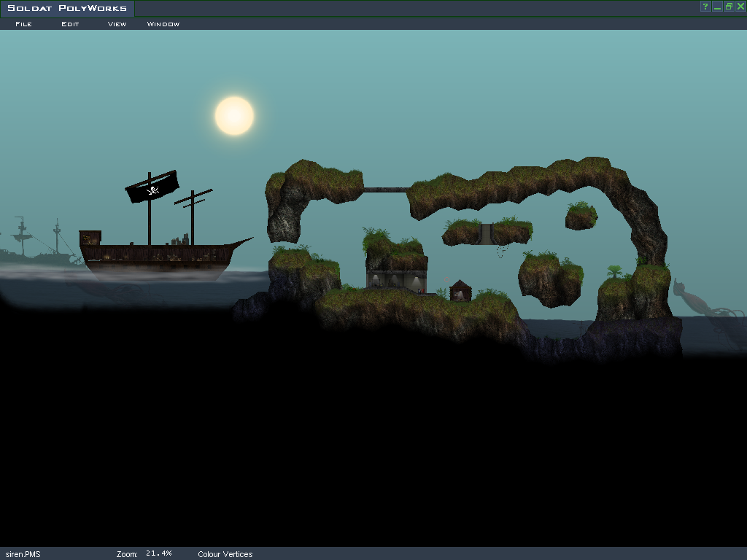747x560 pixels.
Task: Open the File menu
Action: pyautogui.click(x=23, y=24)
